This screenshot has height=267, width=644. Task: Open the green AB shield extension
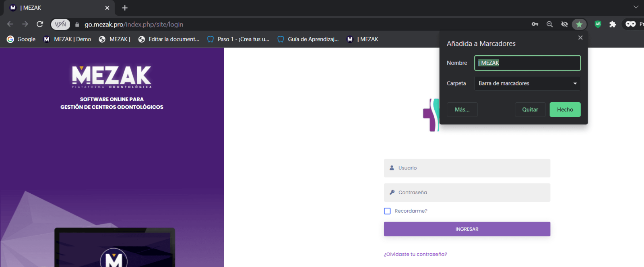598,24
